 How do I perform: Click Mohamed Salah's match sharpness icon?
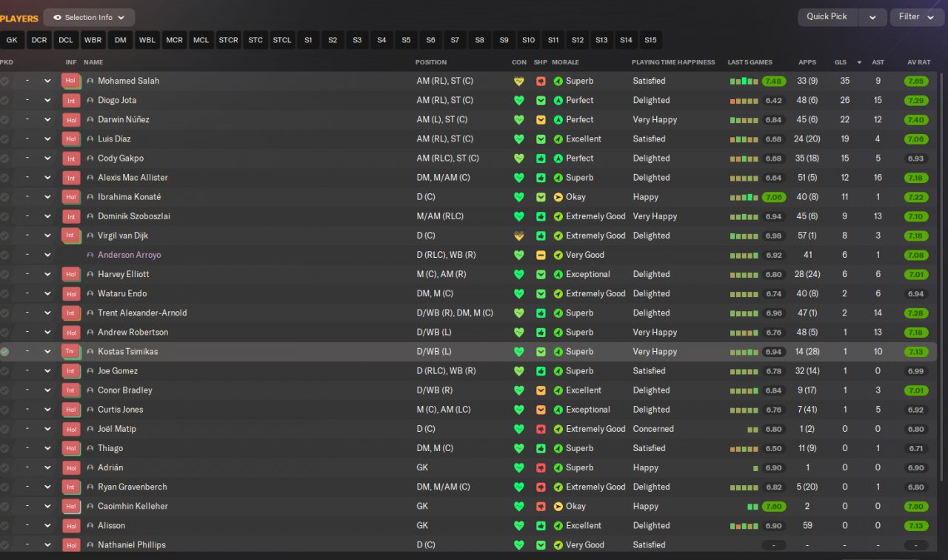pos(541,81)
